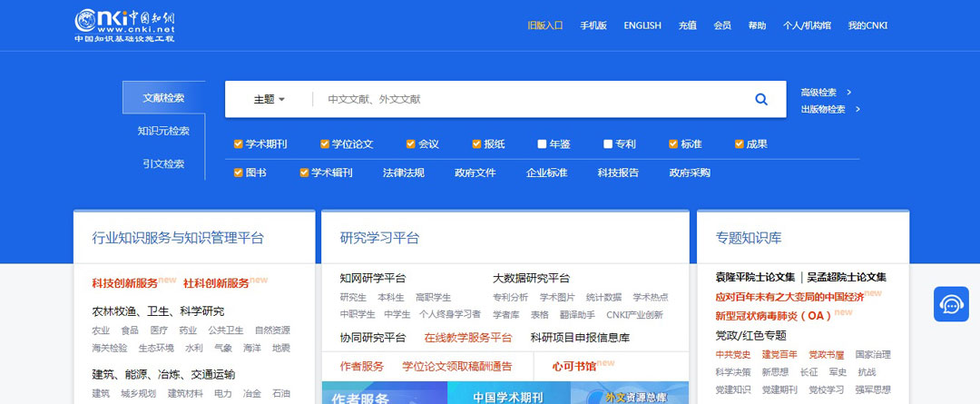This screenshot has width=980, height=404.
Task: Click the 专利分析 item
Action: click(x=510, y=297)
